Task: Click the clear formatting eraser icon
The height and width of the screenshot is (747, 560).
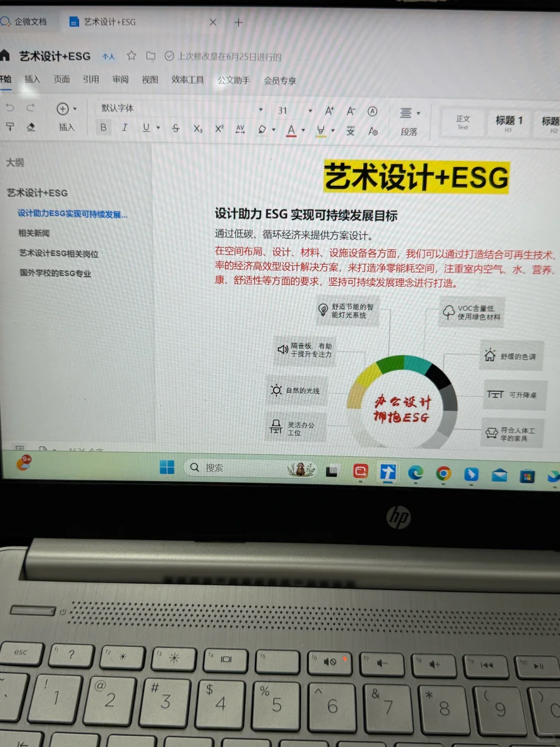Action: tap(31, 127)
